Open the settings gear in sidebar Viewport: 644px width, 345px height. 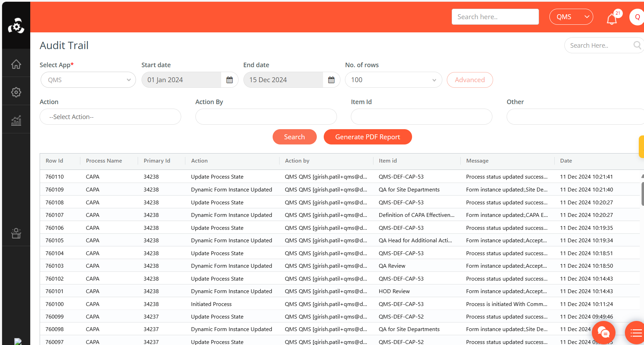[x=16, y=92]
